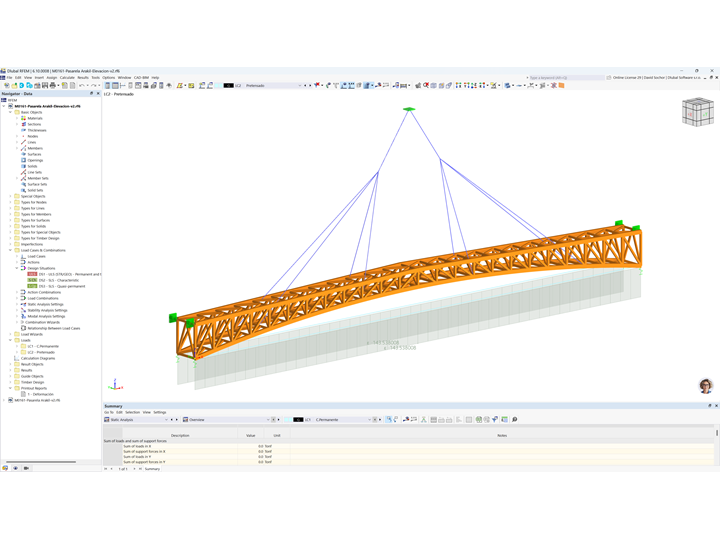Click the user avatar picture in viewport
The width and height of the screenshot is (720, 540).
[x=706, y=386]
